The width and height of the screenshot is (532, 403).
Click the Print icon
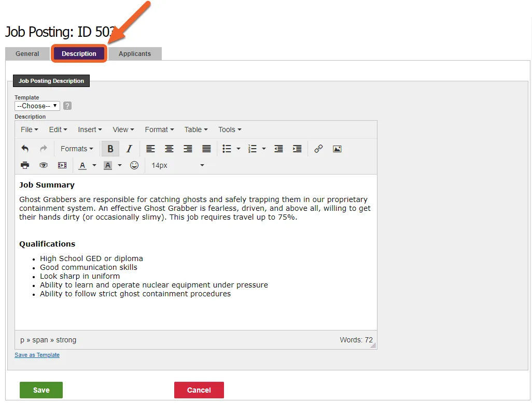(x=25, y=165)
